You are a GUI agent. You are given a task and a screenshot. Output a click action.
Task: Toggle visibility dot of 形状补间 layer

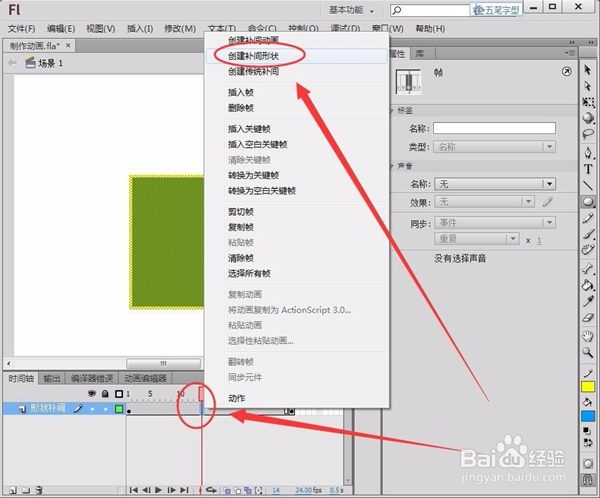pyautogui.click(x=92, y=409)
